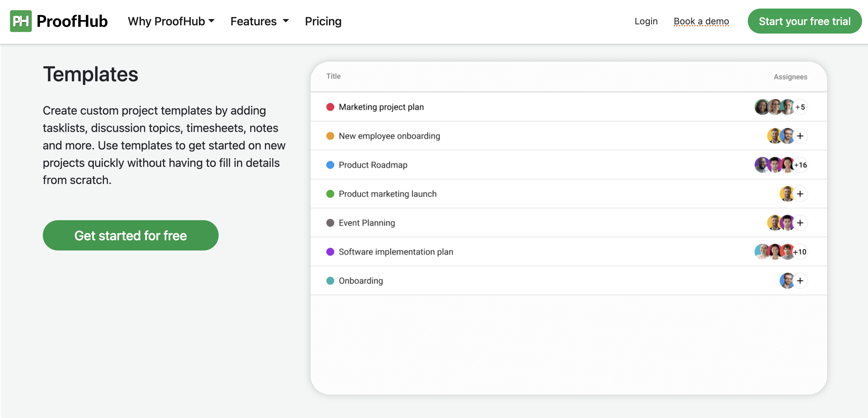The height and width of the screenshot is (418, 868).
Task: Click first avatar on Product Roadmap row
Action: 762,165
